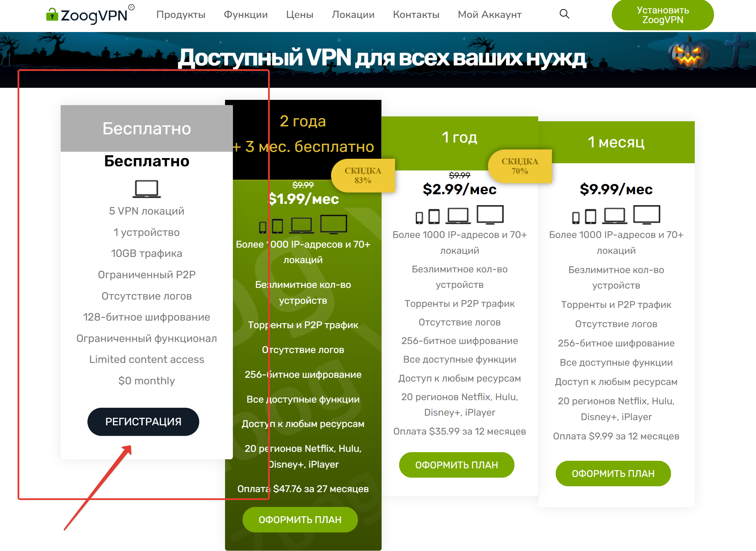Open Мой Аккаунт link
The width and height of the screenshot is (756, 551).
coord(489,14)
